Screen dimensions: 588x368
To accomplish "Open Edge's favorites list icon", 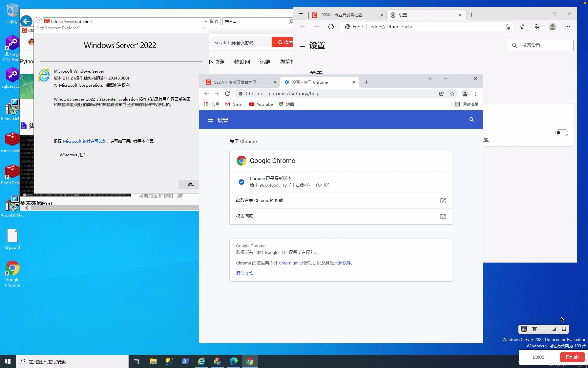I will [523, 27].
